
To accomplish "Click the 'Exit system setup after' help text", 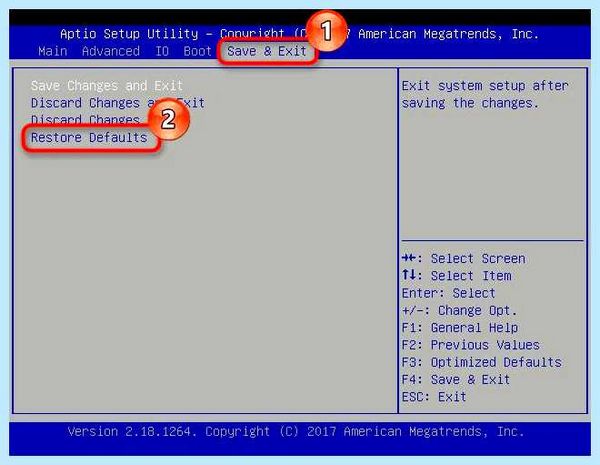I will 485,86.
